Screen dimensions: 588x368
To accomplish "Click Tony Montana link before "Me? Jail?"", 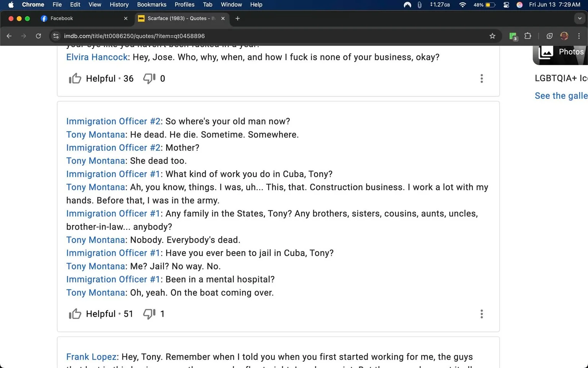I will pos(96,266).
